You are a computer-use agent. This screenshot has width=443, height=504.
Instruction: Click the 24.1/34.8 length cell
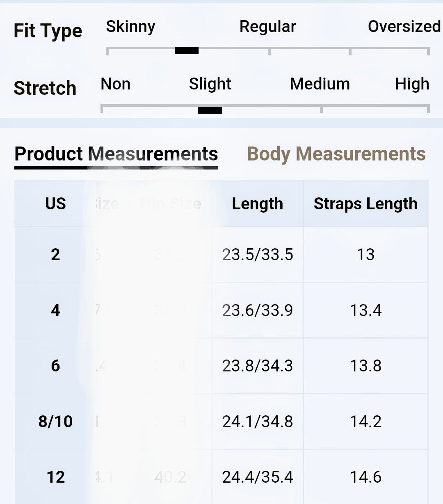(257, 422)
